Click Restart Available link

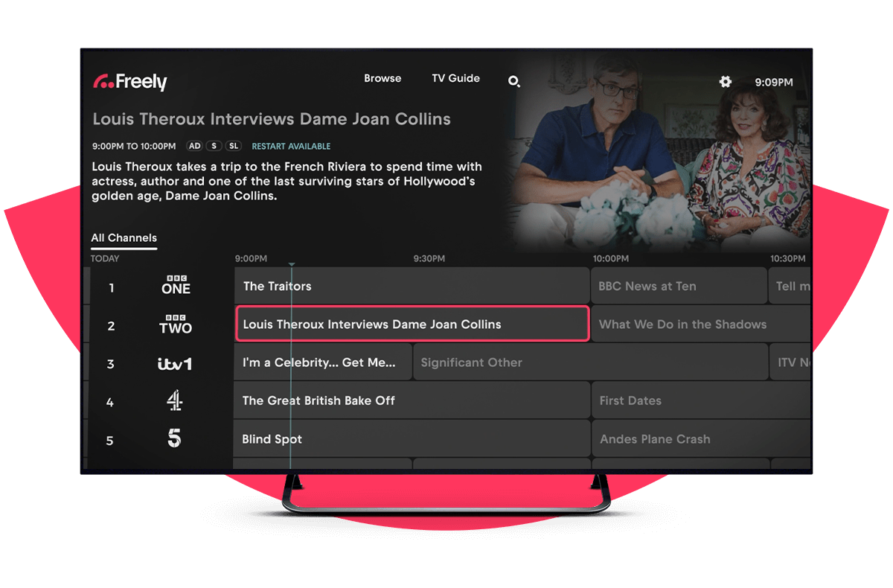pos(291,146)
